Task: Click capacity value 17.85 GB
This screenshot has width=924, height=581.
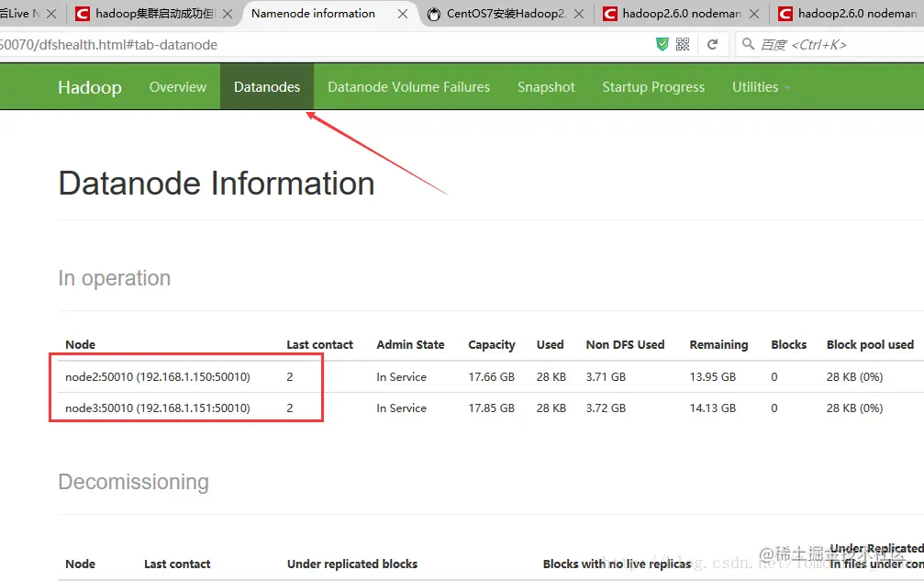Action: point(492,408)
